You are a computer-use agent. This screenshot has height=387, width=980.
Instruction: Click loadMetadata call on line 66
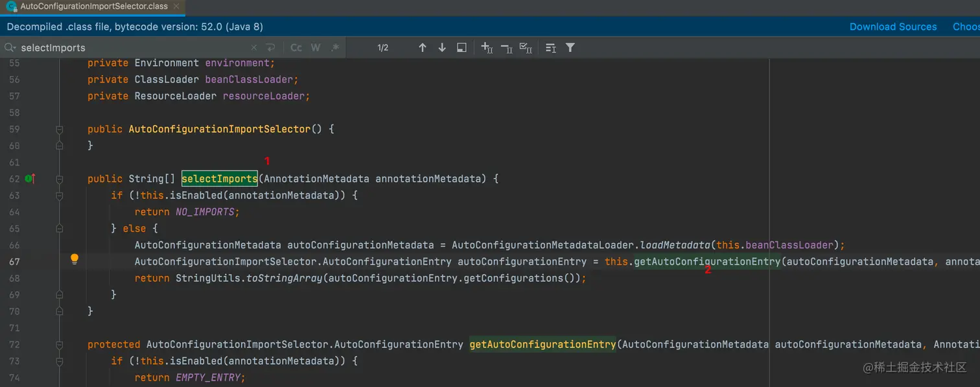676,245
